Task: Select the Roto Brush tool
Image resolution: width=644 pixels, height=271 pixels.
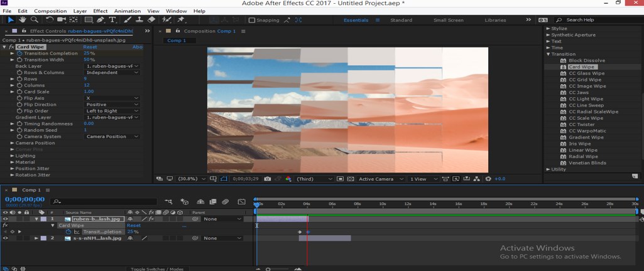Action: click(x=166, y=19)
